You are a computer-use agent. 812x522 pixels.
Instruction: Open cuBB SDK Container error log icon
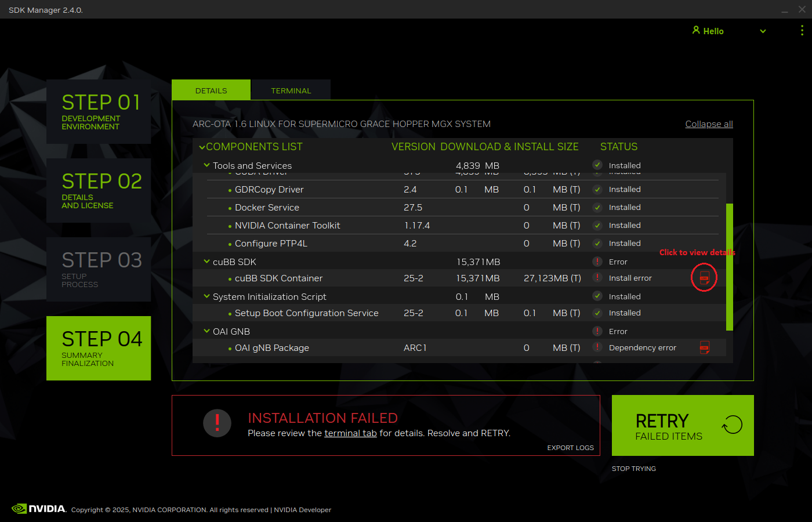704,278
